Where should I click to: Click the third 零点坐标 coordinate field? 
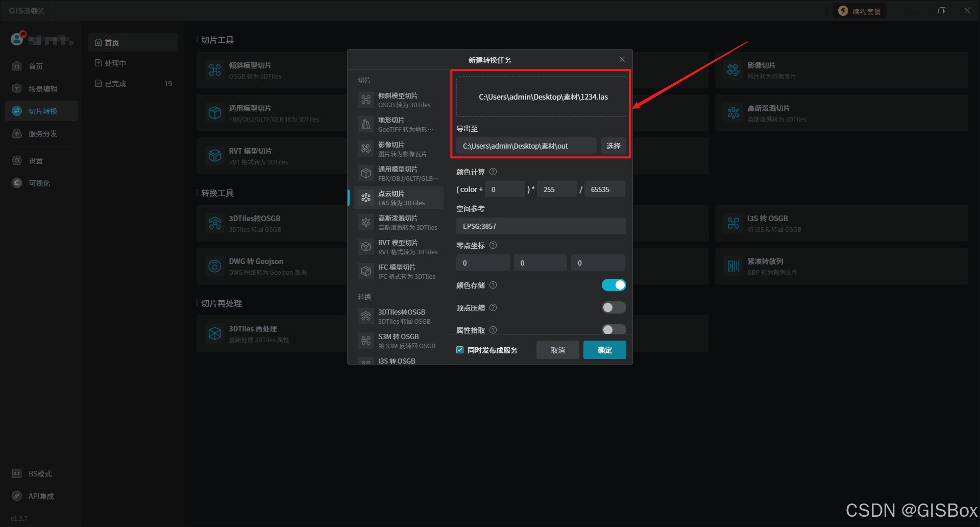point(598,262)
